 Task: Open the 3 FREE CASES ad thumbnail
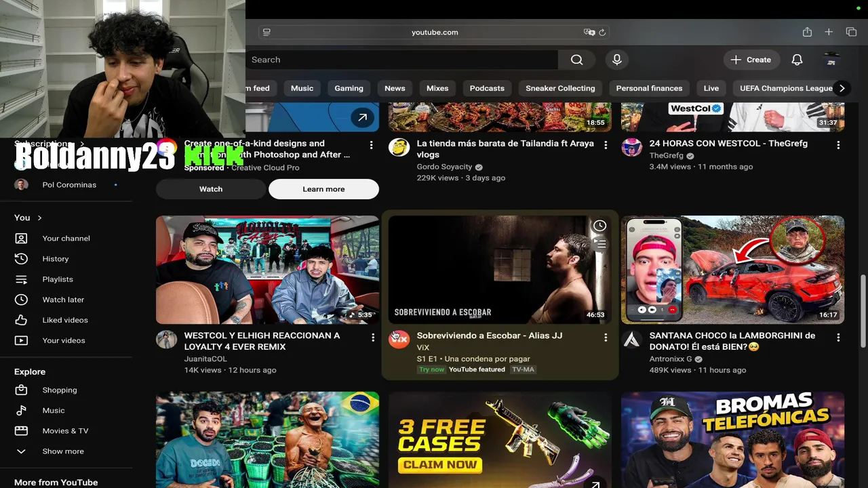point(500,440)
